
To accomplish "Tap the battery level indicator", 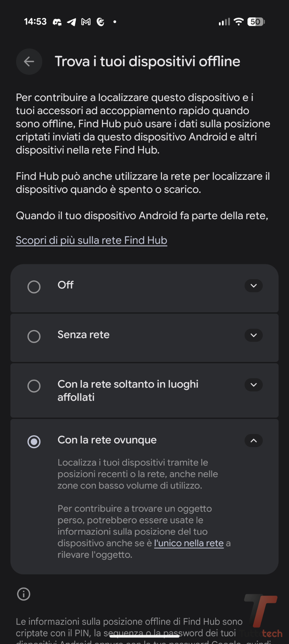I will tap(256, 22).
